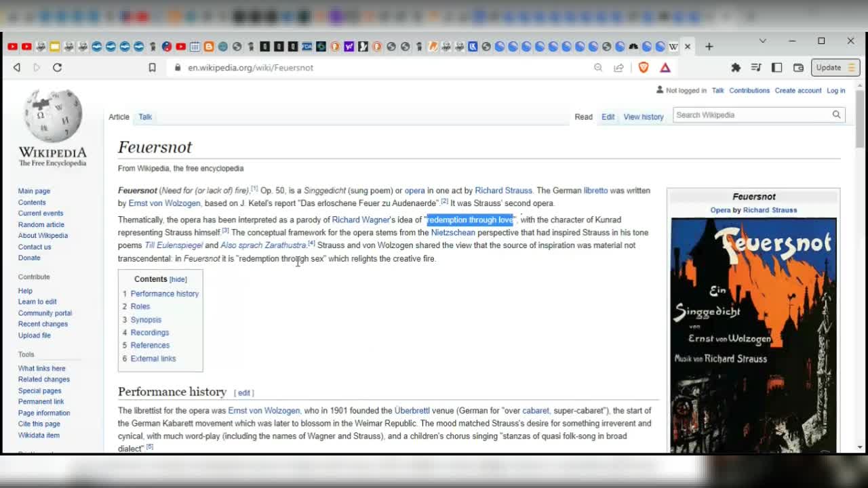Open Community portal in sidebar

(x=45, y=313)
